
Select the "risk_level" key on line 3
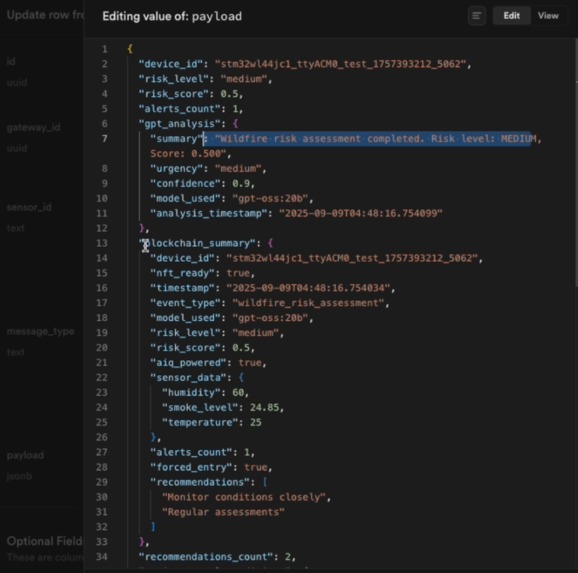click(x=174, y=79)
